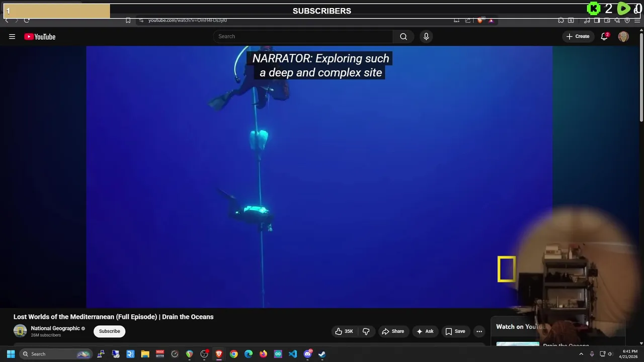Open Discord from taskbar
The height and width of the screenshot is (362, 644).
(307, 354)
